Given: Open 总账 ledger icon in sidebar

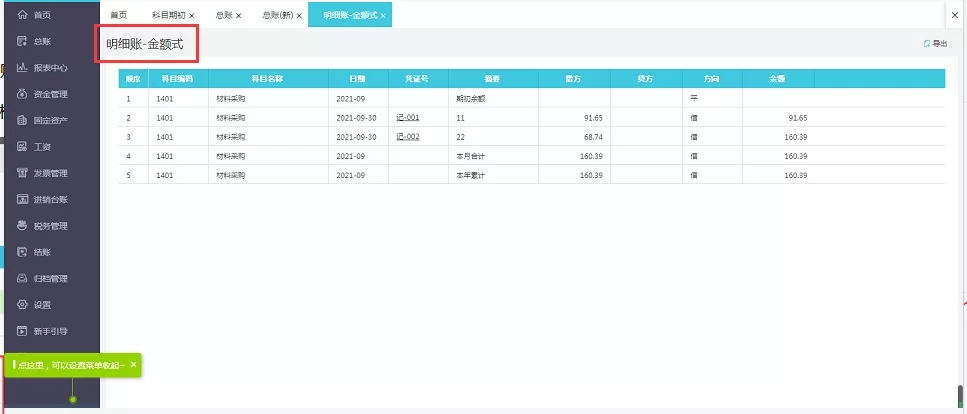Looking at the screenshot, I should [x=23, y=41].
